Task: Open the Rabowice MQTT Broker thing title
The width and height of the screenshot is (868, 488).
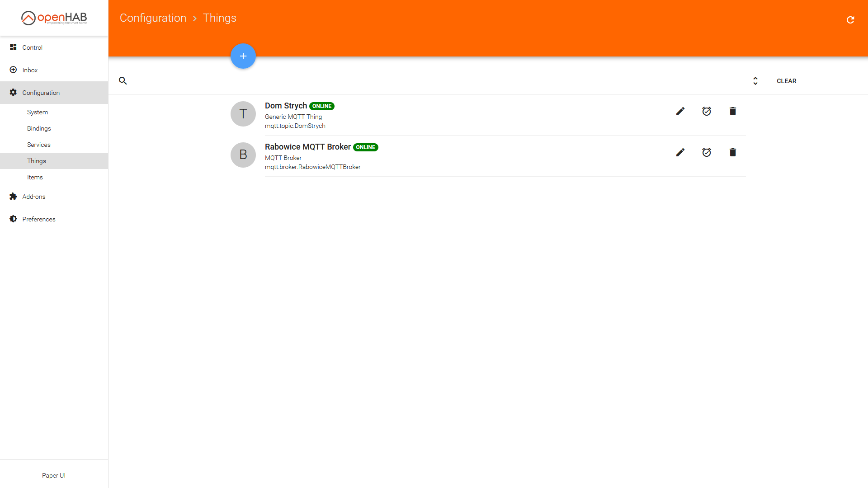Action: (x=308, y=147)
